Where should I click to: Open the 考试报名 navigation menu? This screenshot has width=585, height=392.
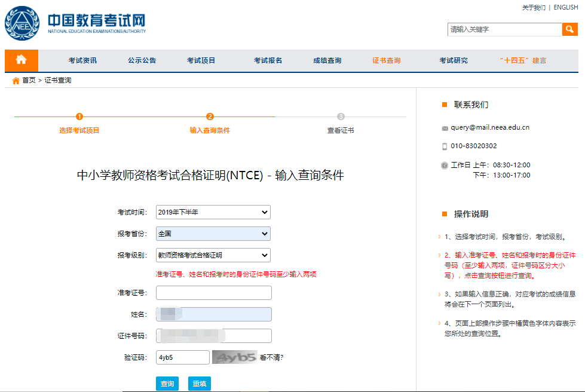(267, 60)
